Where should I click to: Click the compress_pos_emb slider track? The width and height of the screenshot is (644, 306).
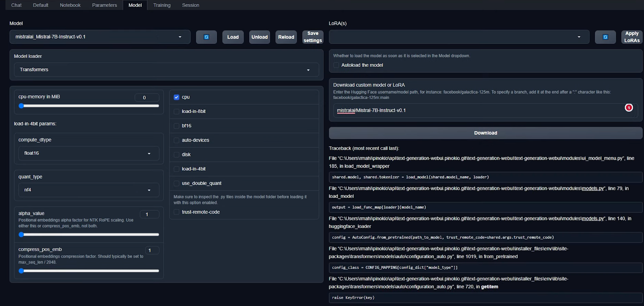(89, 271)
